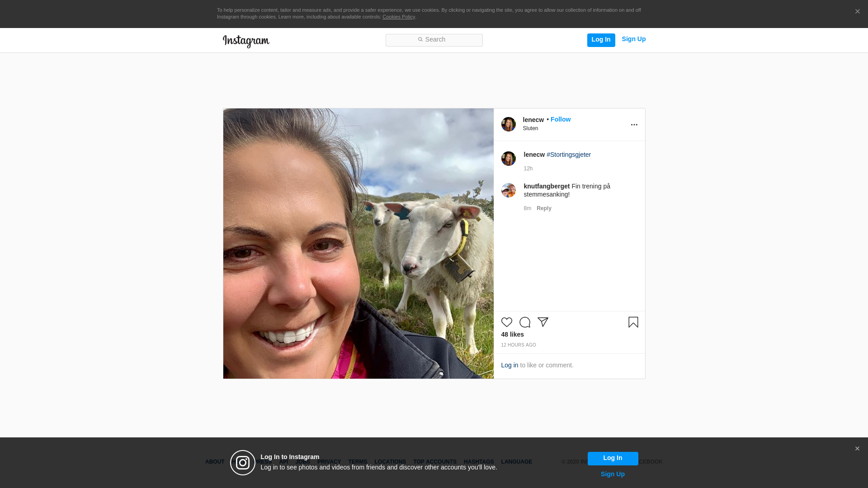Click the 8m comment timestamp
Image resolution: width=868 pixels, height=488 pixels.
(x=527, y=208)
